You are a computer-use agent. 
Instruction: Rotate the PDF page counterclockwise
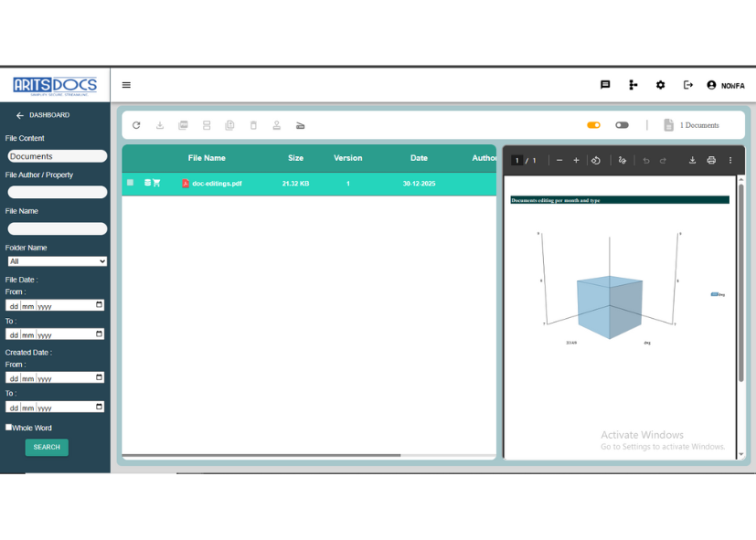tap(595, 161)
